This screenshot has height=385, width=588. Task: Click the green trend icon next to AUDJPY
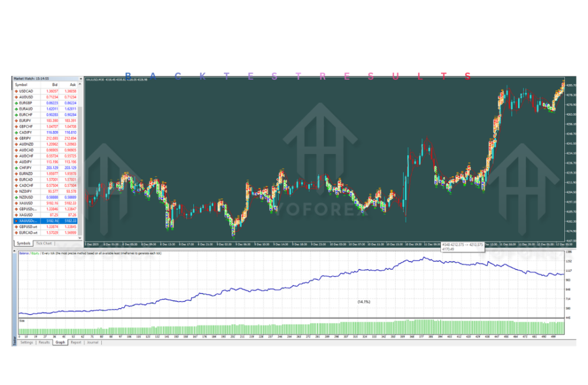17,163
